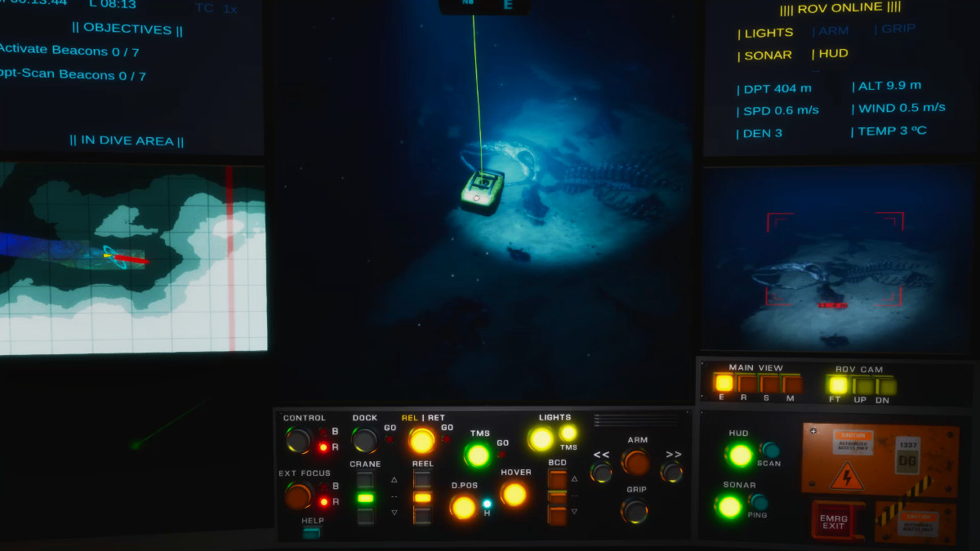Toggle the green HUD light button

740,455
